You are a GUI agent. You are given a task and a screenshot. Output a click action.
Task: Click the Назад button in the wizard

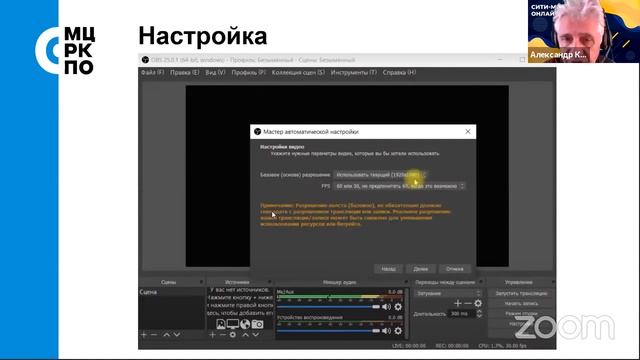[x=388, y=269]
